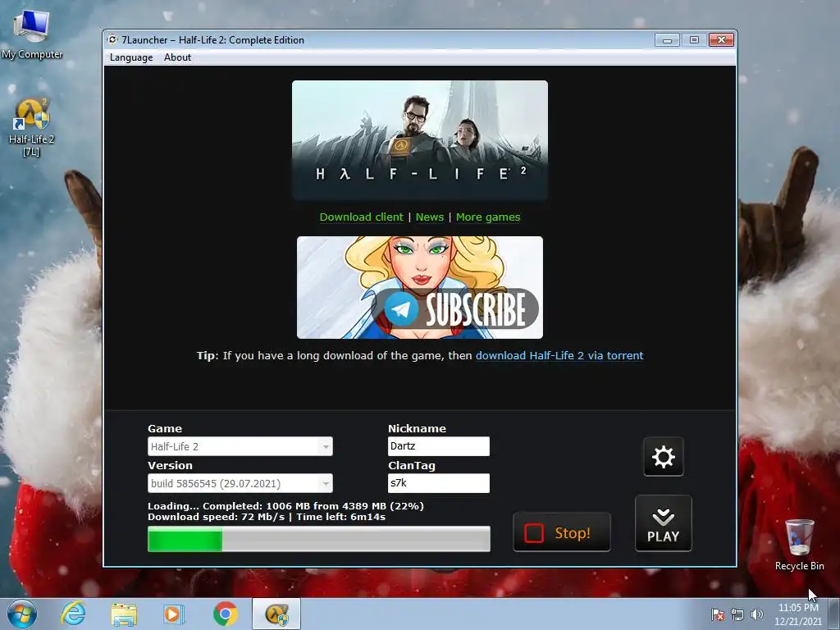This screenshot has height=630, width=840.
Task: Click the PLAY button
Action: click(663, 523)
